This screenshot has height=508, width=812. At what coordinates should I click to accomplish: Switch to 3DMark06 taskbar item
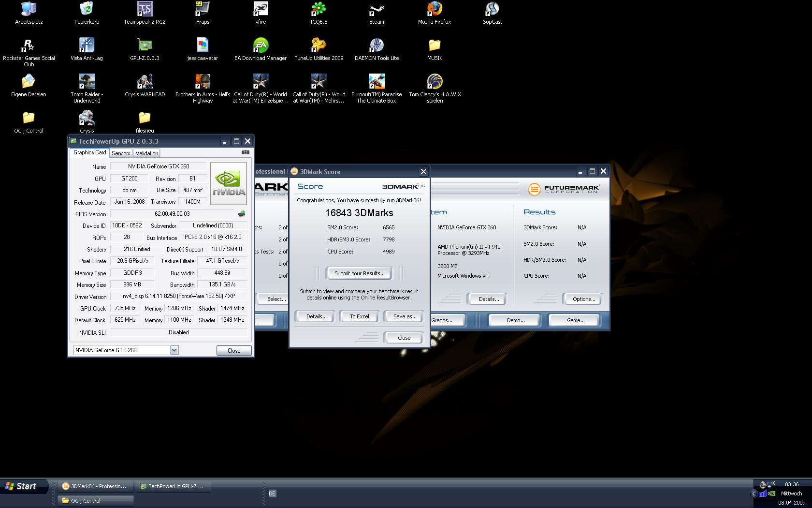pyautogui.click(x=95, y=486)
